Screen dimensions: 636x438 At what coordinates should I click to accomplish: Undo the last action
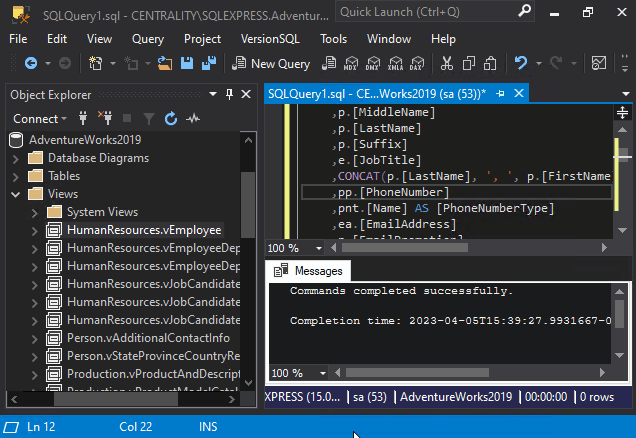coord(521,63)
